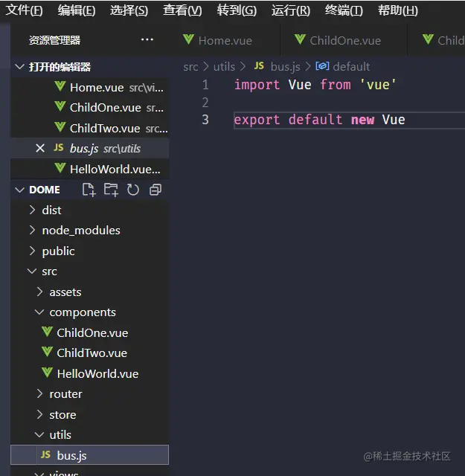Screen dimensions: 465x476
Task: Open ChildOne.vue in open editors list
Action: 89,107
